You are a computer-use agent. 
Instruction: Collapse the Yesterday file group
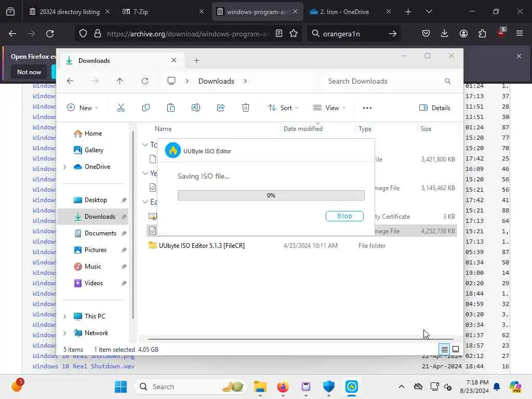pyautogui.click(x=145, y=174)
